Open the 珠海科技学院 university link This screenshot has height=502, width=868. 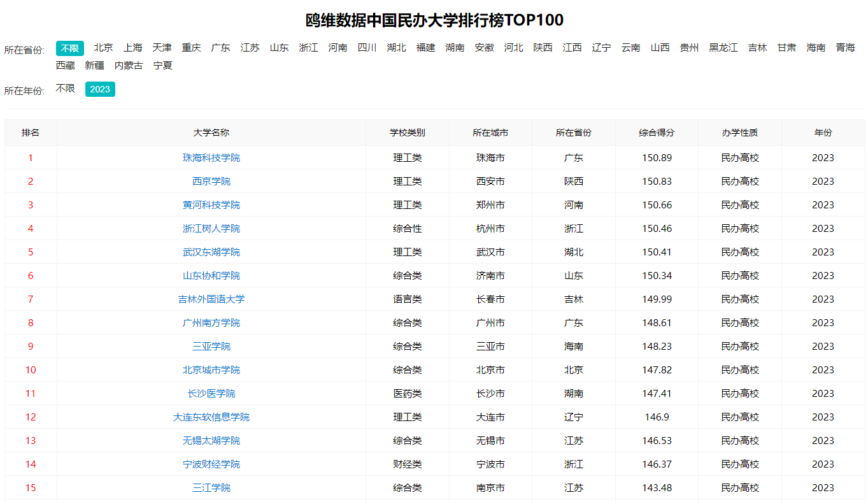(211, 158)
